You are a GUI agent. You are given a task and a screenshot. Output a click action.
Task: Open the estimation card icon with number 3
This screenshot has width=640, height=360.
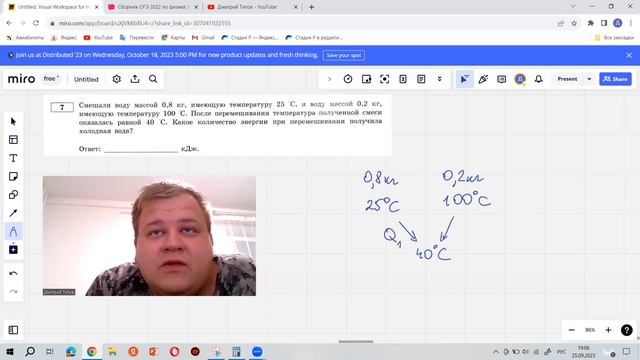(403, 79)
